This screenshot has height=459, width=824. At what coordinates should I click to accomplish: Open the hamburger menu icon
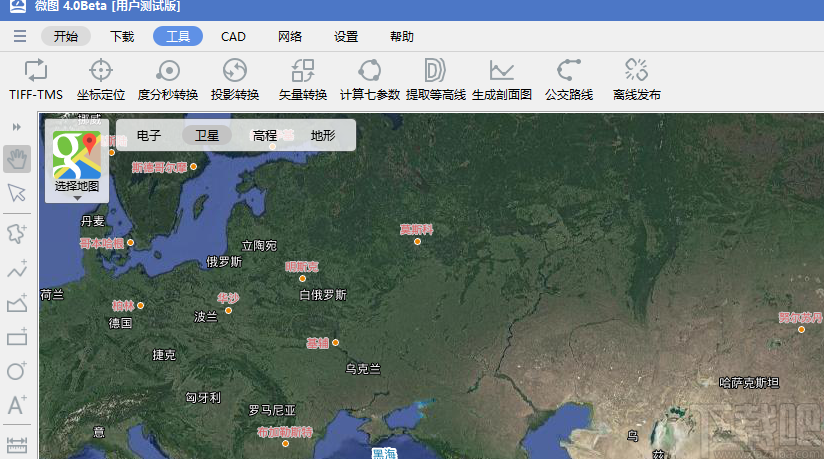(x=20, y=36)
